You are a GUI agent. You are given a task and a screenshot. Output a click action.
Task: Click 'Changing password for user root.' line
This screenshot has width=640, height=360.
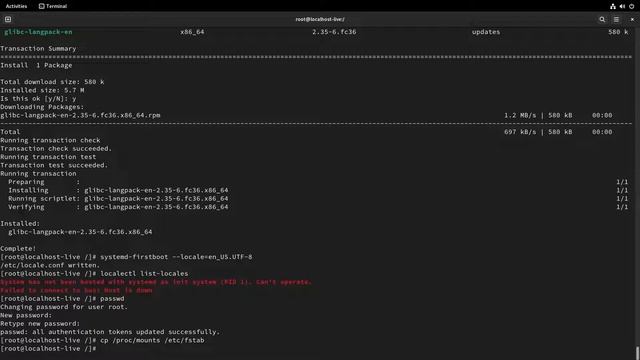pyautogui.click(x=64, y=307)
